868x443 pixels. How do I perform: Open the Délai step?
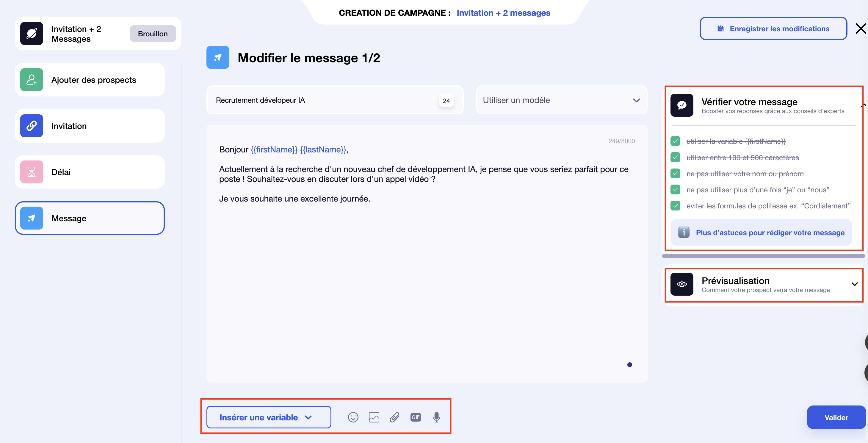90,172
